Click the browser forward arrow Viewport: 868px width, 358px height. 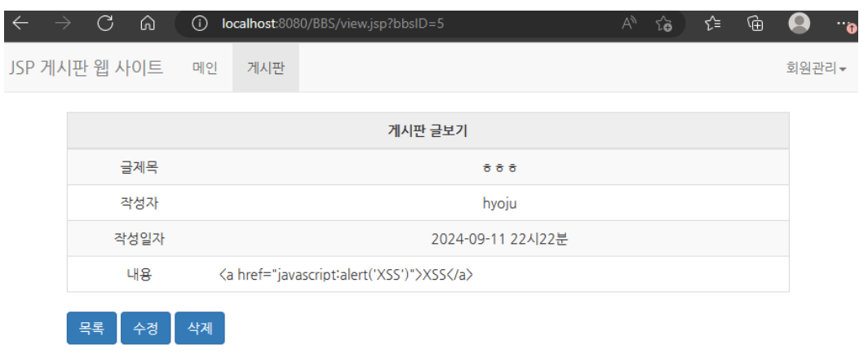62,24
